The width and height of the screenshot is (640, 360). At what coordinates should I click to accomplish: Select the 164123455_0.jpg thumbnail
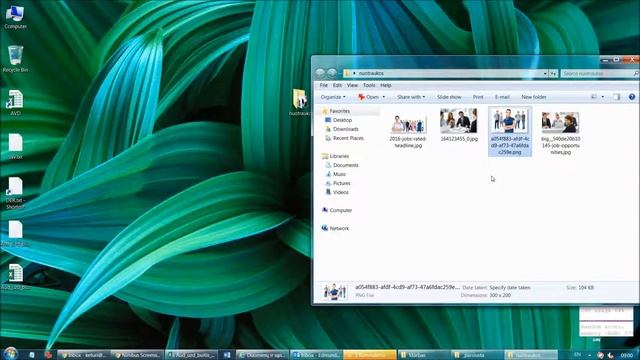(459, 121)
